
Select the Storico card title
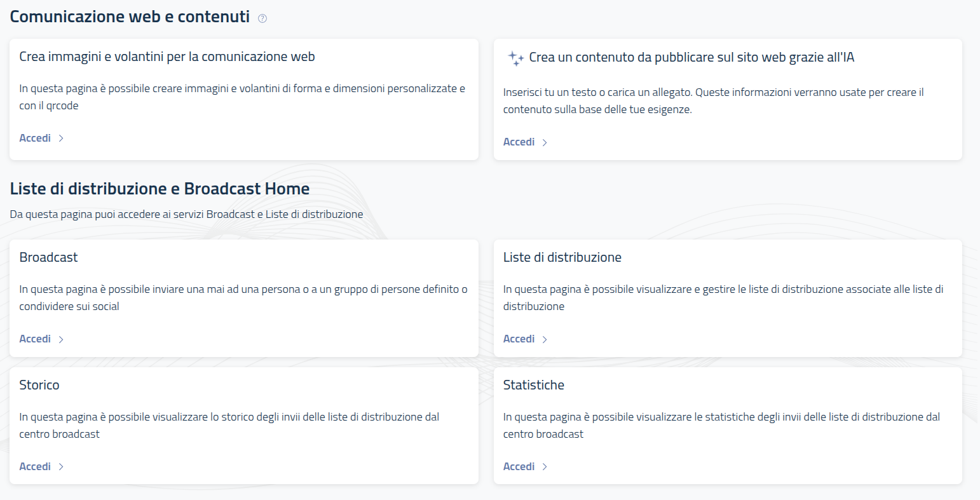[x=39, y=385]
